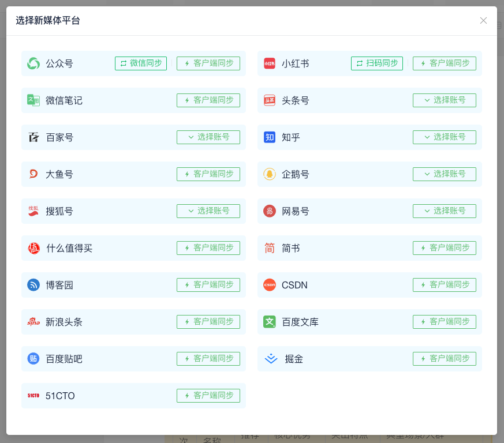
Task: Click the 小红书 red logo icon
Action: pos(270,63)
